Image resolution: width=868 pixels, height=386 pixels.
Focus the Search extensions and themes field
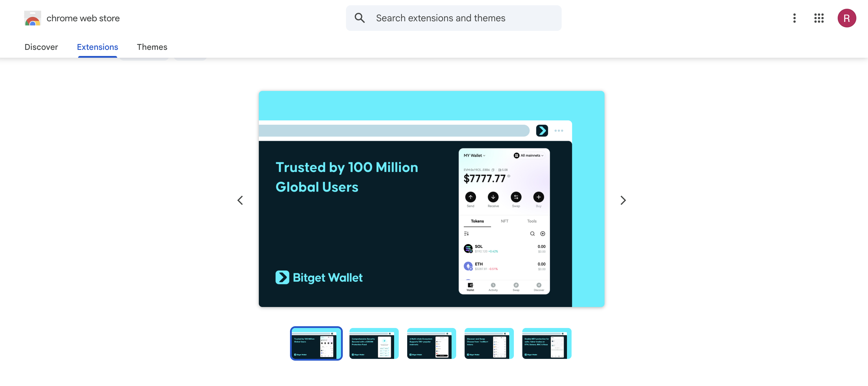[454, 18]
